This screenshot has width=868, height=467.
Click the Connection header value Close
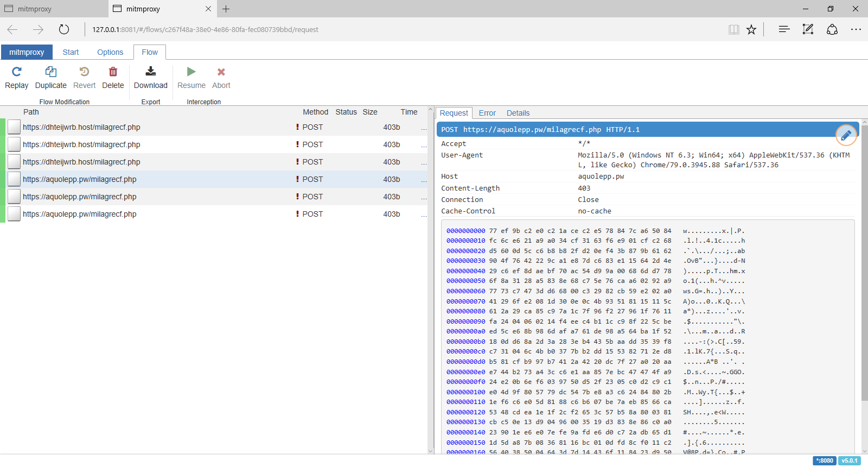click(588, 199)
